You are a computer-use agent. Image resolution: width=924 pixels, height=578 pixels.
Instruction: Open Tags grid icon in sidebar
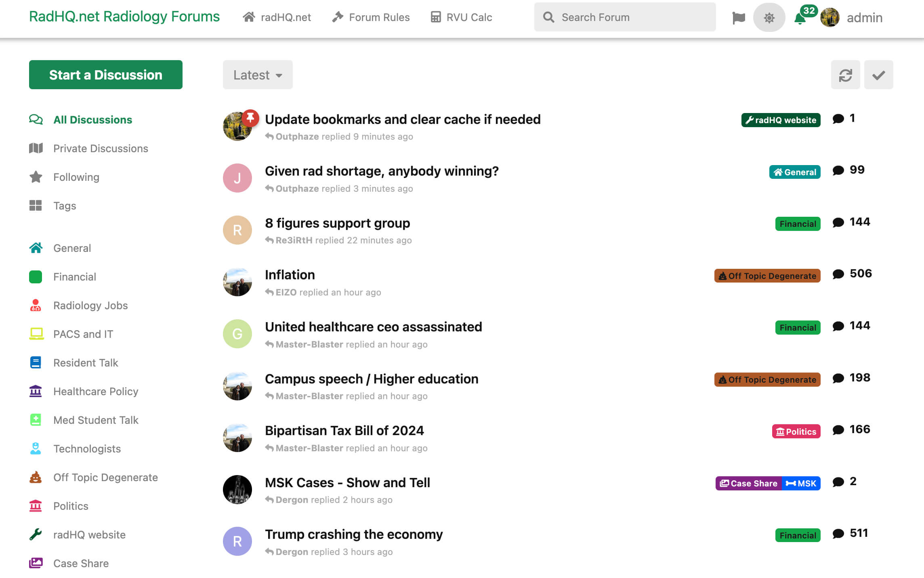pyautogui.click(x=36, y=205)
